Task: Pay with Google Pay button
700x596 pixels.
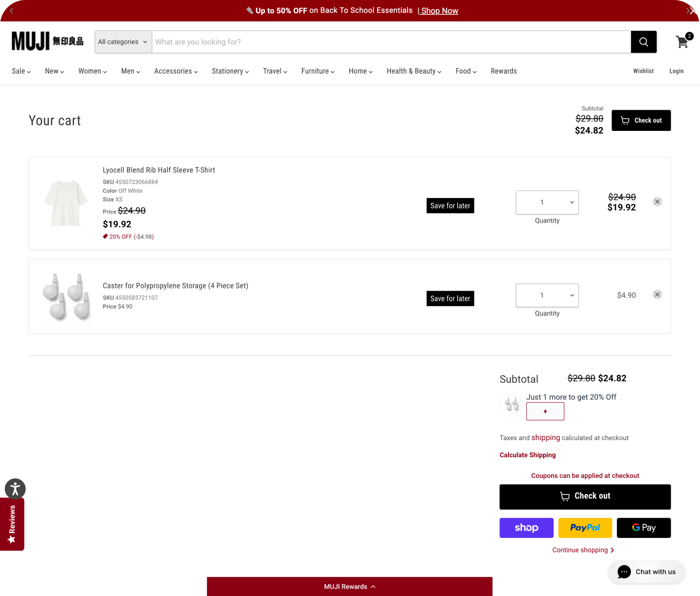Action: tap(644, 528)
